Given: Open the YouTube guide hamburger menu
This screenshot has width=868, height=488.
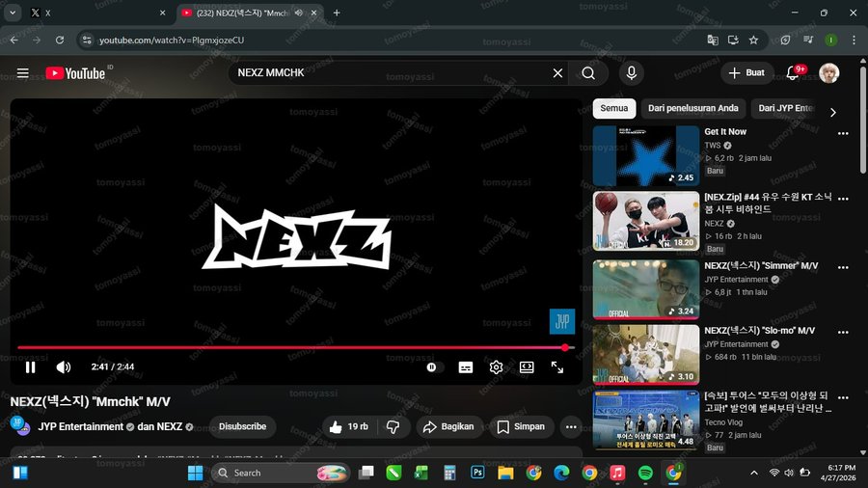Looking at the screenshot, I should (x=23, y=73).
